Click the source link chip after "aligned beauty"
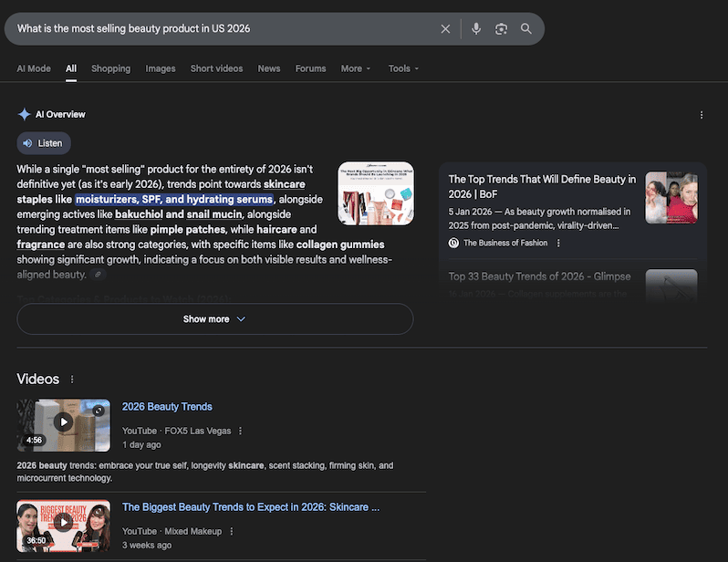 pyautogui.click(x=98, y=275)
